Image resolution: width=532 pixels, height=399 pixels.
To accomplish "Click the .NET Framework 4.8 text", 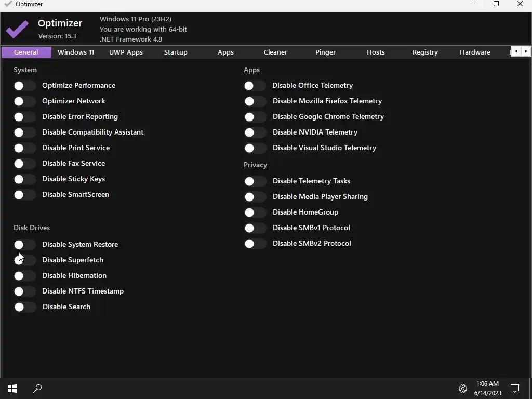I will point(131,39).
